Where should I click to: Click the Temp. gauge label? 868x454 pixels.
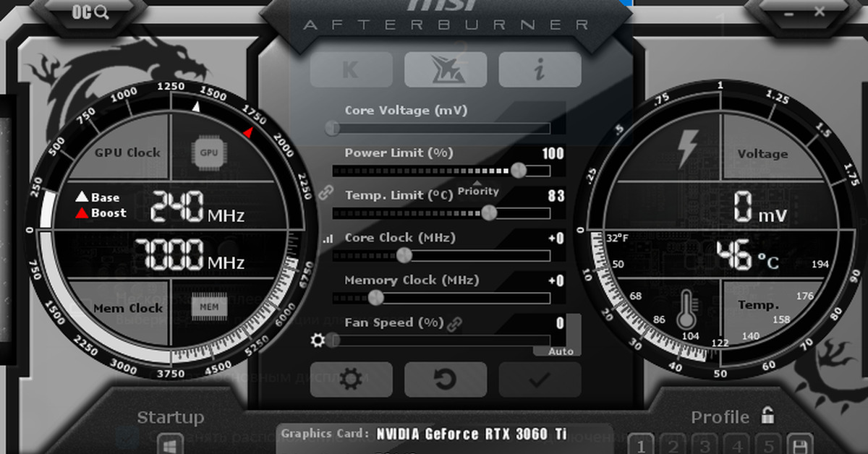coord(759,305)
